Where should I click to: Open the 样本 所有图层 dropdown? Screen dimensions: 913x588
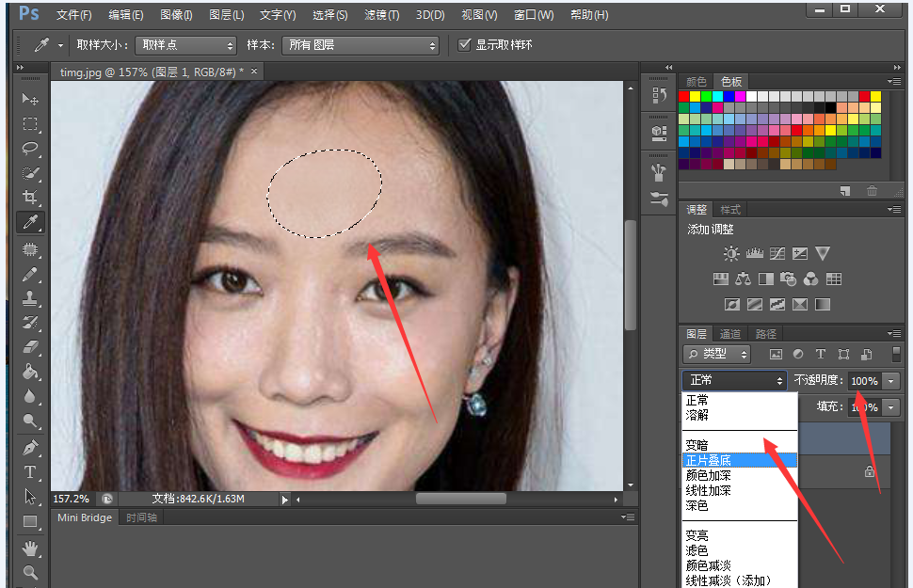(x=363, y=45)
